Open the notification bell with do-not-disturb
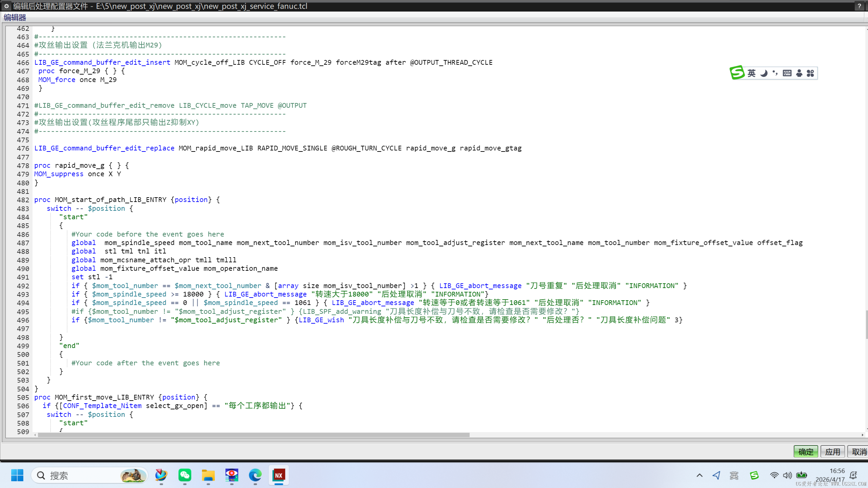 click(x=853, y=475)
